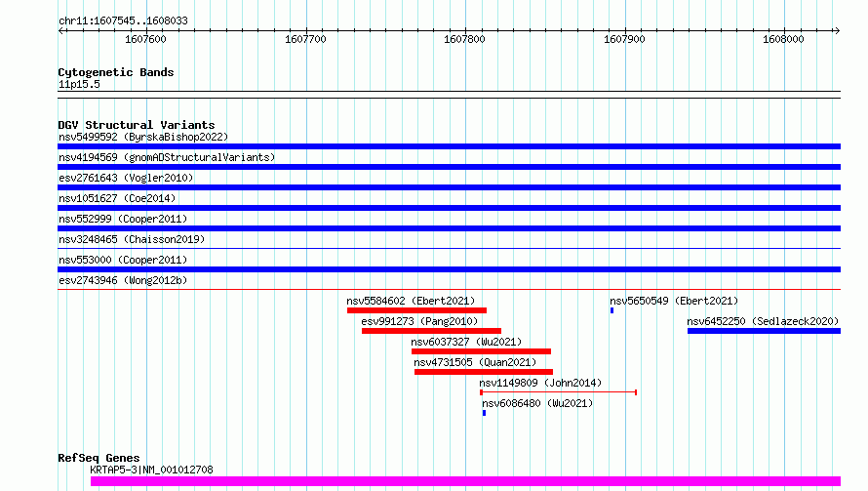Click the small blue marker under nsv5650549
Viewport: 868px width, 491px height.
[x=612, y=310]
